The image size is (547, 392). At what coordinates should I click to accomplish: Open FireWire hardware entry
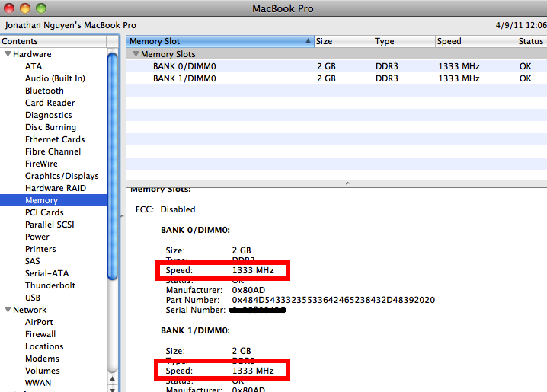pyautogui.click(x=41, y=164)
